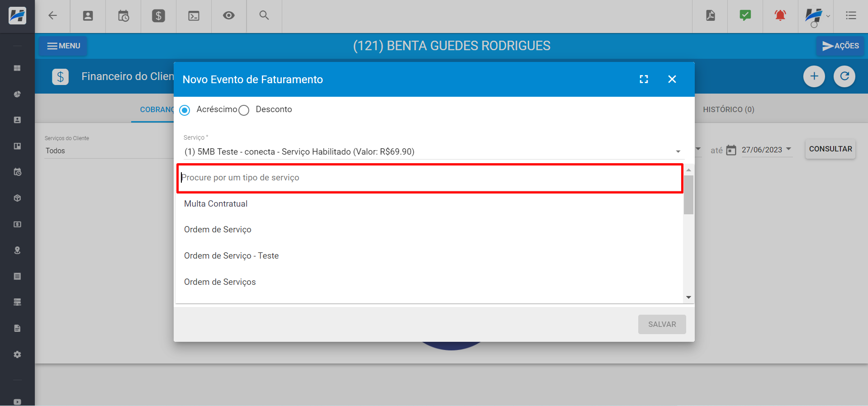Open the pie chart sidebar icon

pyautogui.click(x=17, y=94)
